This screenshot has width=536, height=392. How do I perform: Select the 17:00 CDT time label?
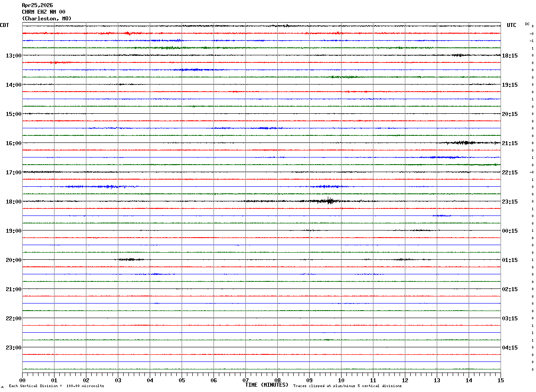click(14, 173)
